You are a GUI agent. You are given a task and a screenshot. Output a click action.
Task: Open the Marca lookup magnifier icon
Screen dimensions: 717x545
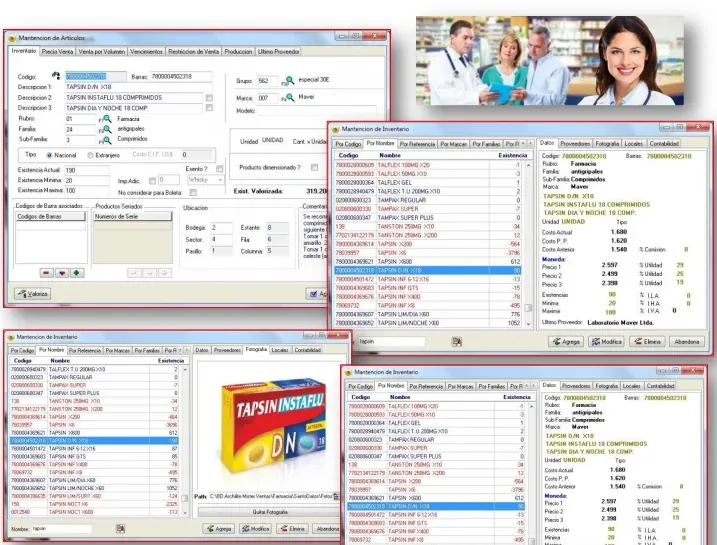point(289,97)
